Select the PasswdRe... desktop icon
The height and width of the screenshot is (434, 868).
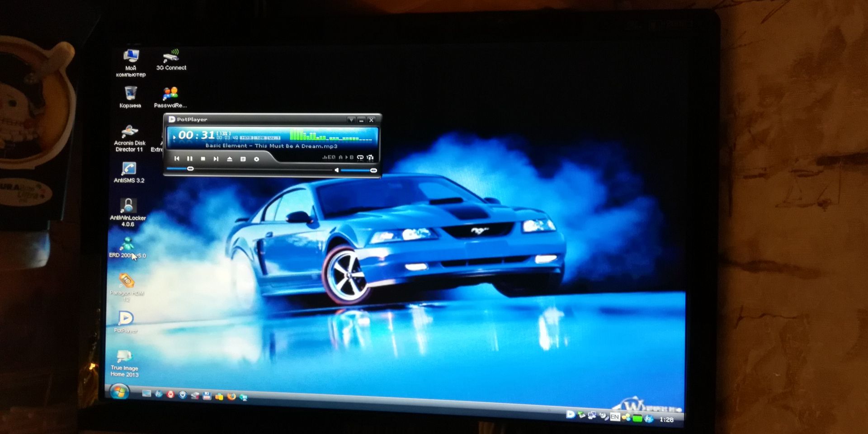[x=170, y=97]
